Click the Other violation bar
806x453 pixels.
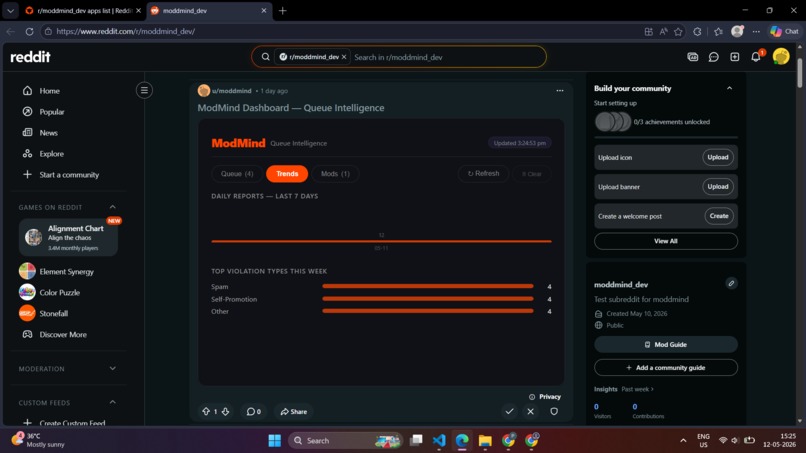coord(428,311)
